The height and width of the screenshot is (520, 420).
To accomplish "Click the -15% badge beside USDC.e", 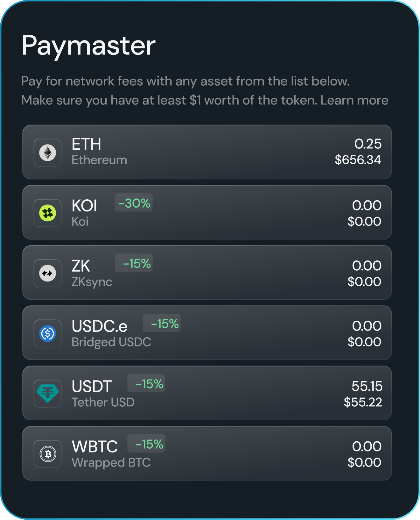I will click(x=162, y=323).
